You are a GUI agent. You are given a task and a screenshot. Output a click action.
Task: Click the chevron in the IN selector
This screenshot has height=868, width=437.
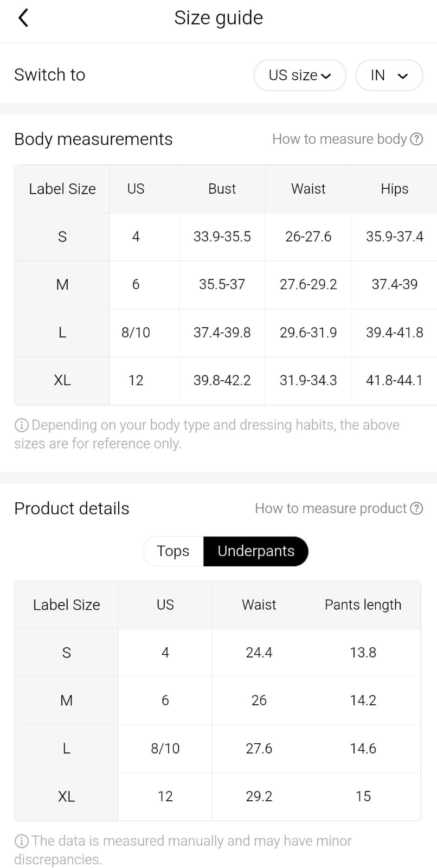(x=402, y=76)
